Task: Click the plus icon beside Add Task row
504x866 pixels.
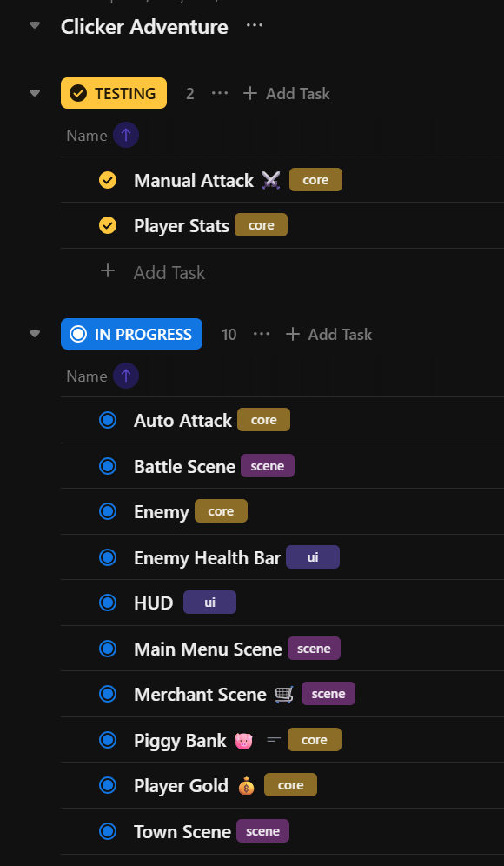Action: [108, 271]
